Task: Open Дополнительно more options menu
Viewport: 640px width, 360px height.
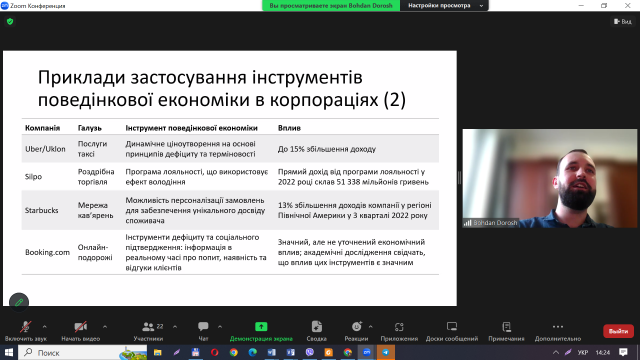Action: 558,331
